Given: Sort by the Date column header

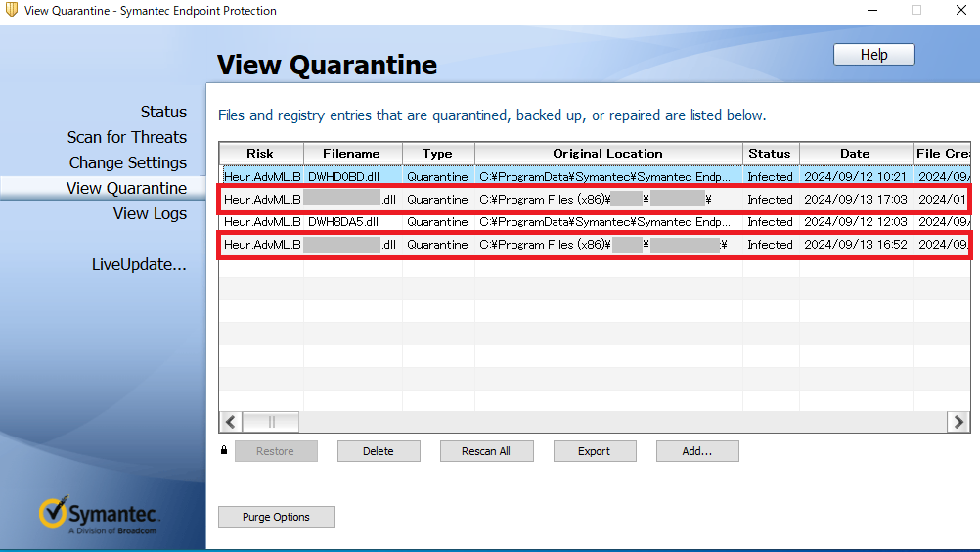Looking at the screenshot, I should coord(856,154).
